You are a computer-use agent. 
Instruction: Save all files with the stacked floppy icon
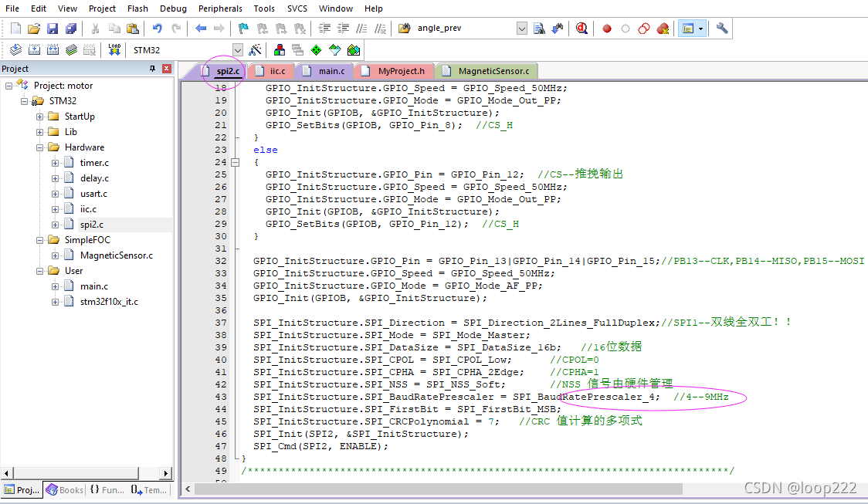[71, 29]
